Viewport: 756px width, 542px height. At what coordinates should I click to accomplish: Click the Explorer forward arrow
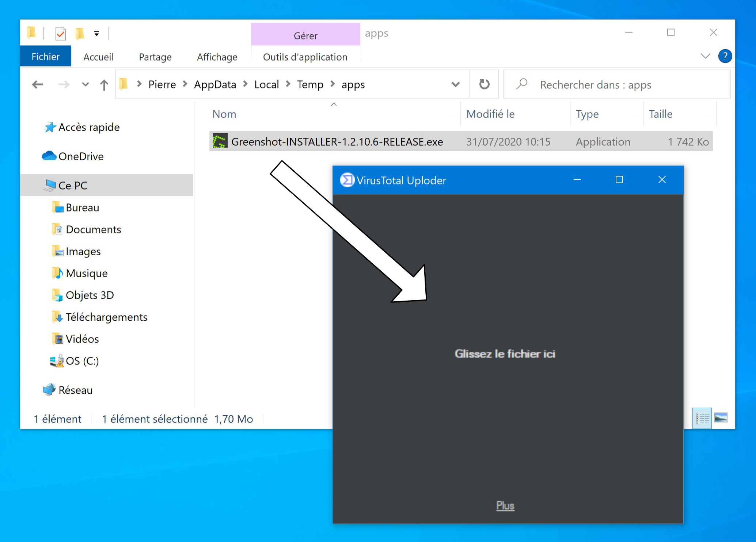tap(64, 85)
